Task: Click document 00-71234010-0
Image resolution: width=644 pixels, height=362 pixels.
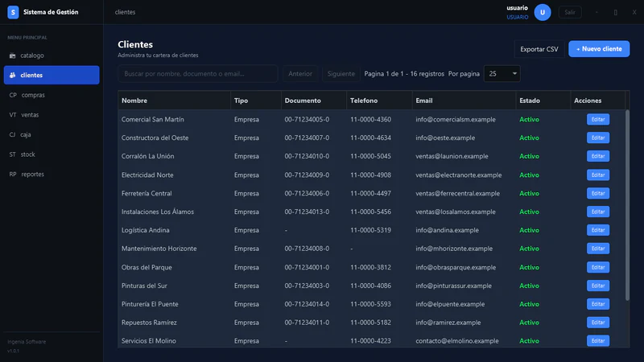Action: pyautogui.click(x=307, y=156)
